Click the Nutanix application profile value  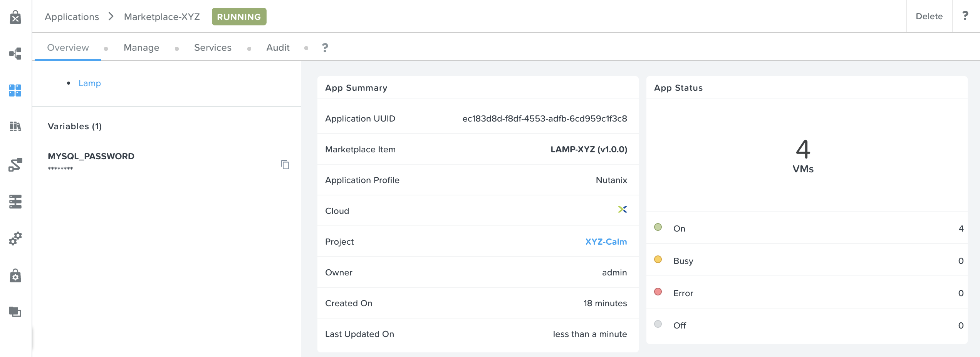611,180
